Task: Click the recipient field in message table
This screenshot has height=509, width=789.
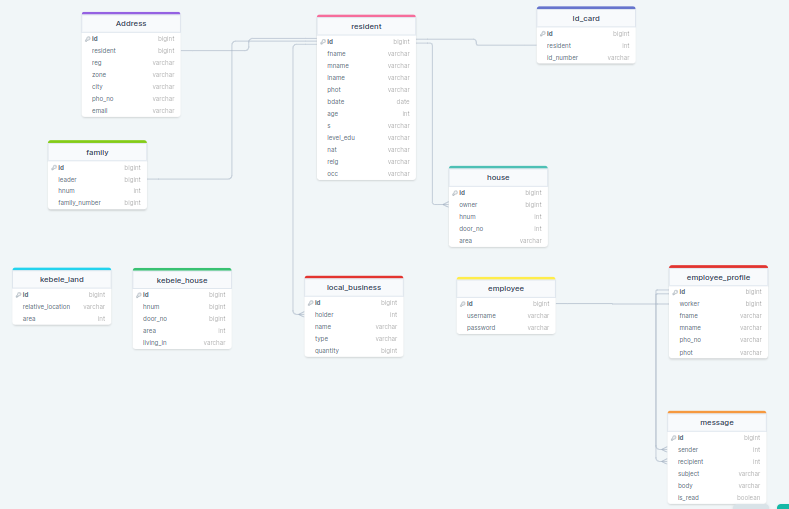Action: pyautogui.click(x=717, y=462)
